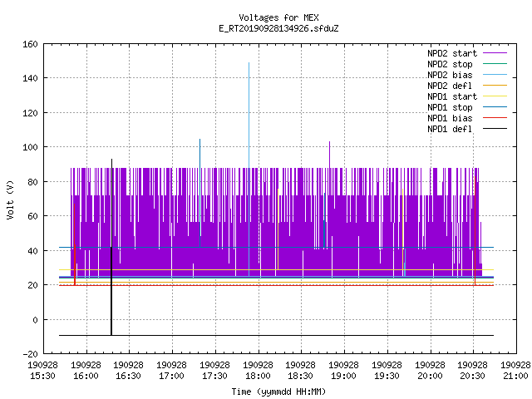Click the purple NPD2 start legend line
532x399 pixels.
click(495, 53)
